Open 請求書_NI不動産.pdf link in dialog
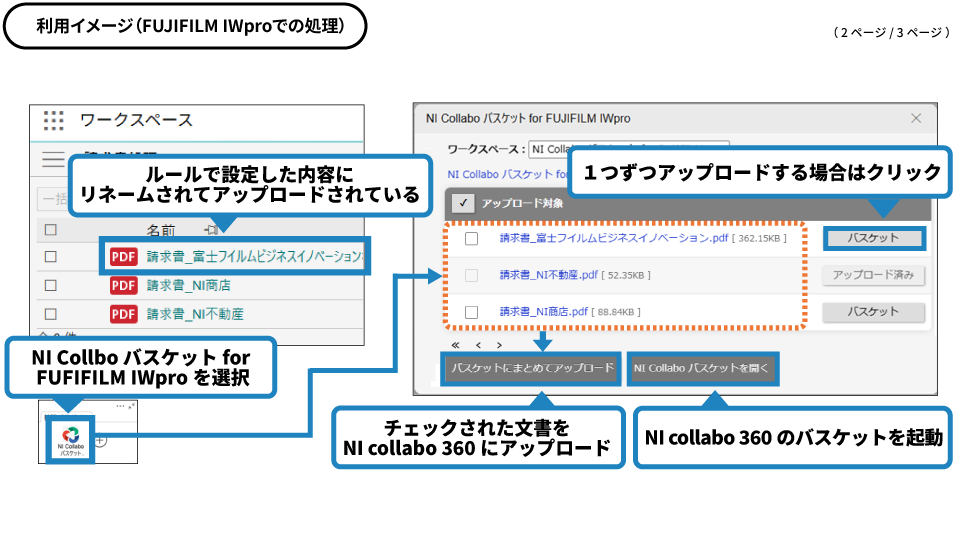This screenshot has height=540, width=960. click(x=549, y=275)
